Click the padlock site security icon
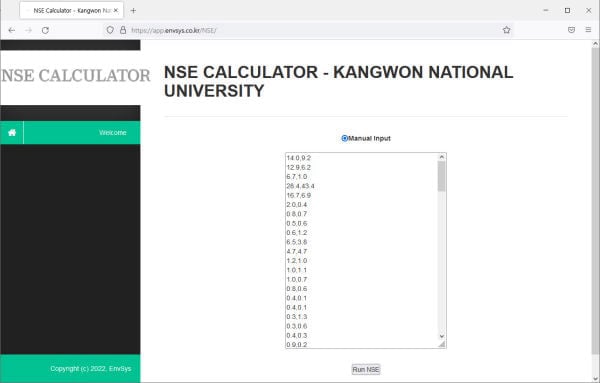The height and width of the screenshot is (383, 600). tap(123, 30)
